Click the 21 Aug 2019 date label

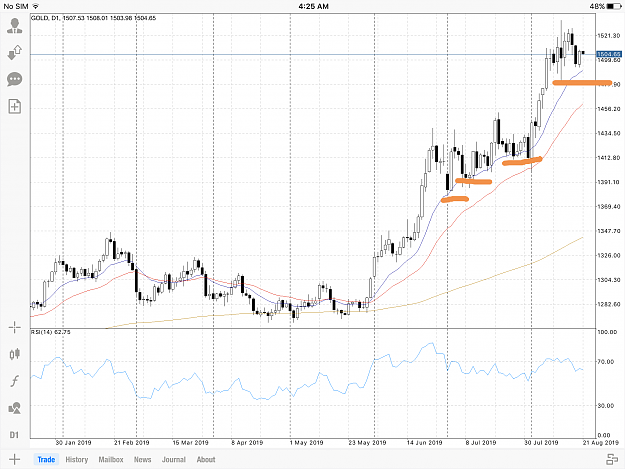tap(601, 443)
